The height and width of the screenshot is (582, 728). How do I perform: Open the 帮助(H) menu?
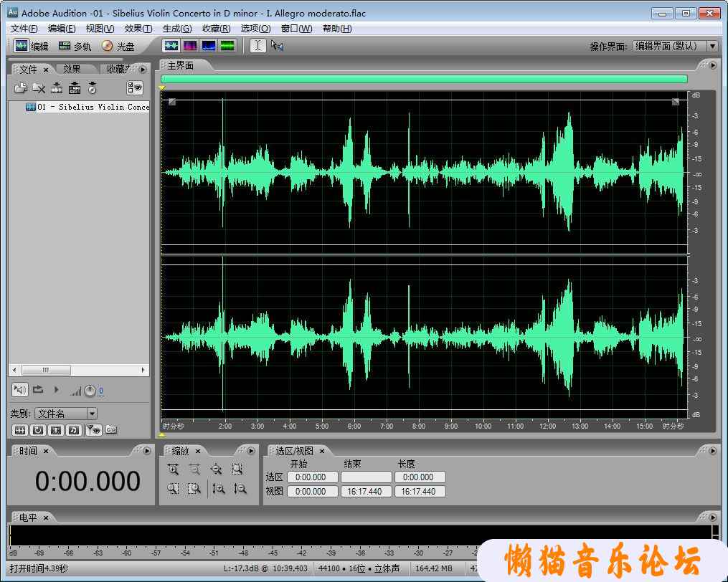(x=337, y=29)
